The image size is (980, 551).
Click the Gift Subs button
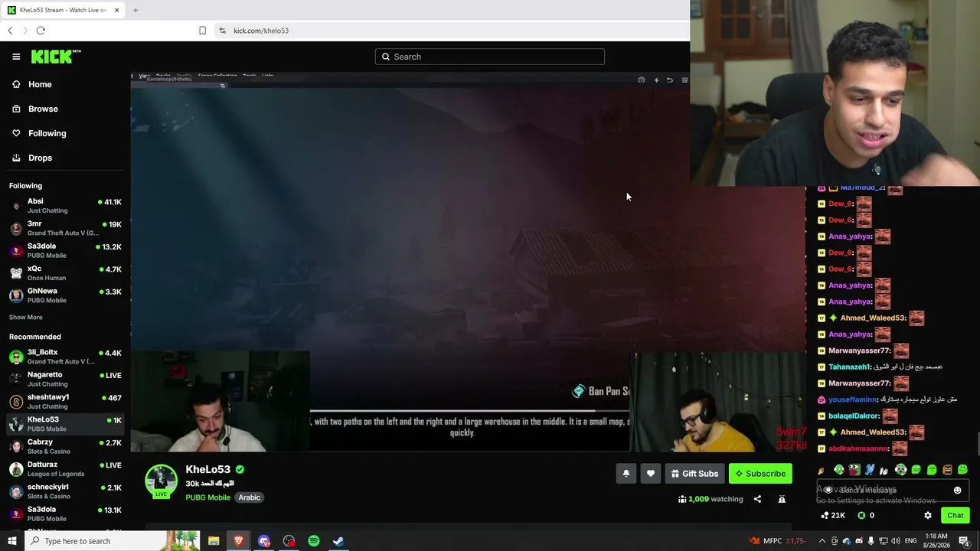coord(694,474)
